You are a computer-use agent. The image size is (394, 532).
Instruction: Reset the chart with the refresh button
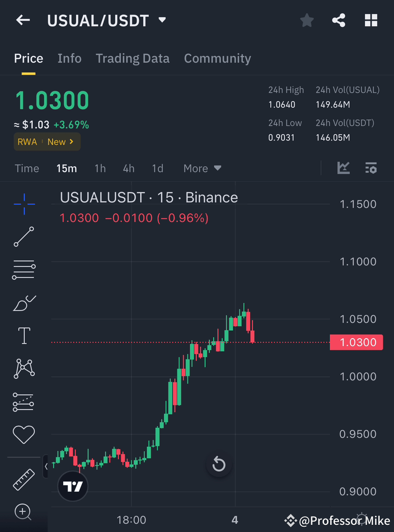[218, 464]
